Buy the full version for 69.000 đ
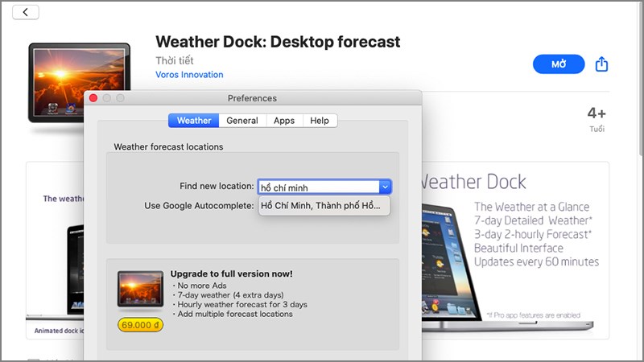The image size is (644, 362). click(x=140, y=325)
